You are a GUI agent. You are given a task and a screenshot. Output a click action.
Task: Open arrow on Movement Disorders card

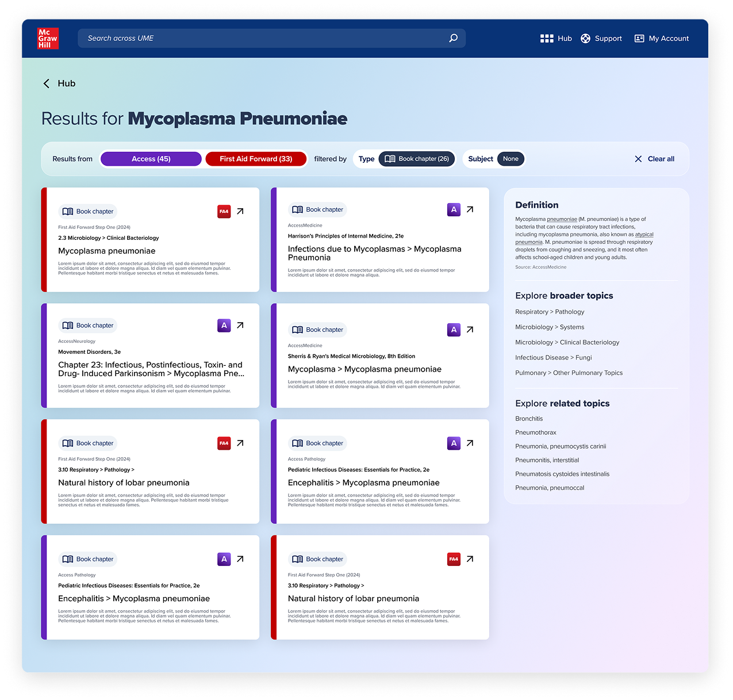coord(240,325)
